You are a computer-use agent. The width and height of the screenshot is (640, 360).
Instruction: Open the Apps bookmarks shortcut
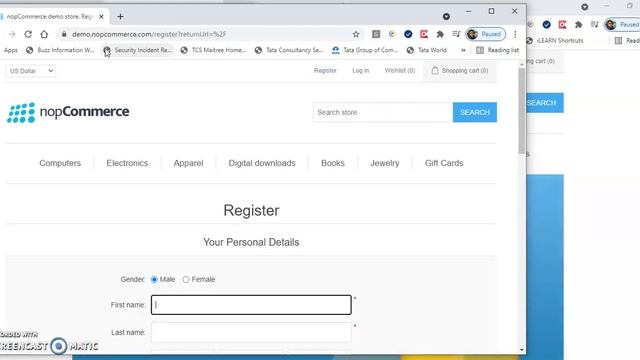click(11, 50)
